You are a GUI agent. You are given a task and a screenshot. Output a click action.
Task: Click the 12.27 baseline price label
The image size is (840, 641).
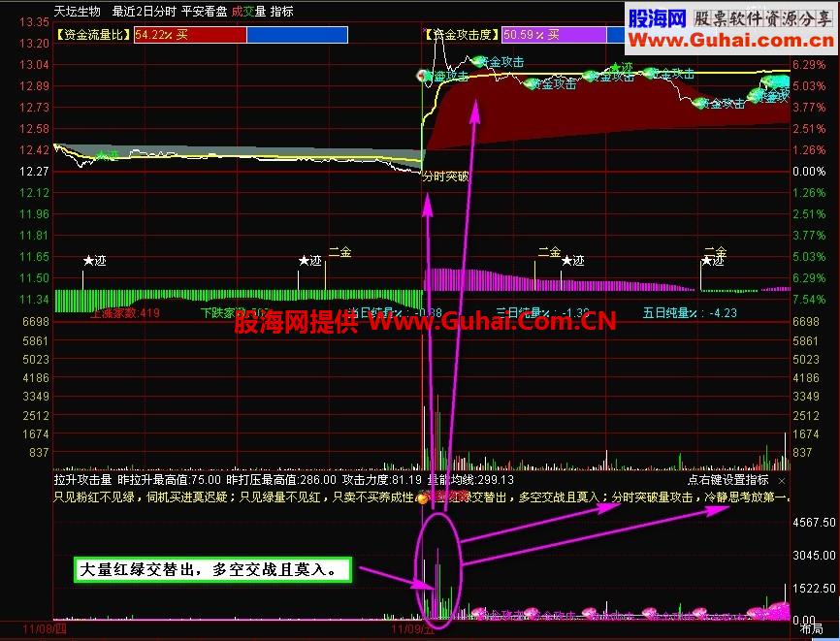click(x=34, y=172)
